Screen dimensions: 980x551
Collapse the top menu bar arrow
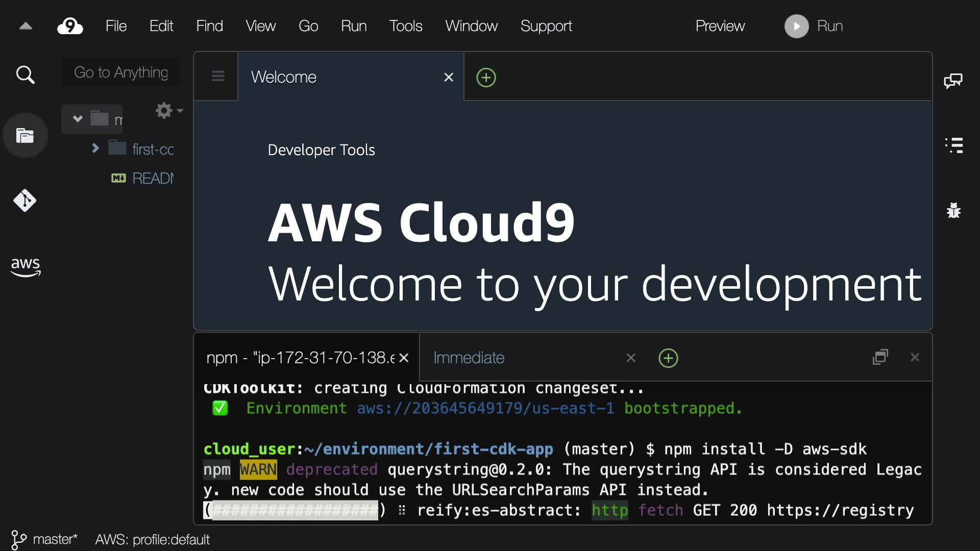26,26
